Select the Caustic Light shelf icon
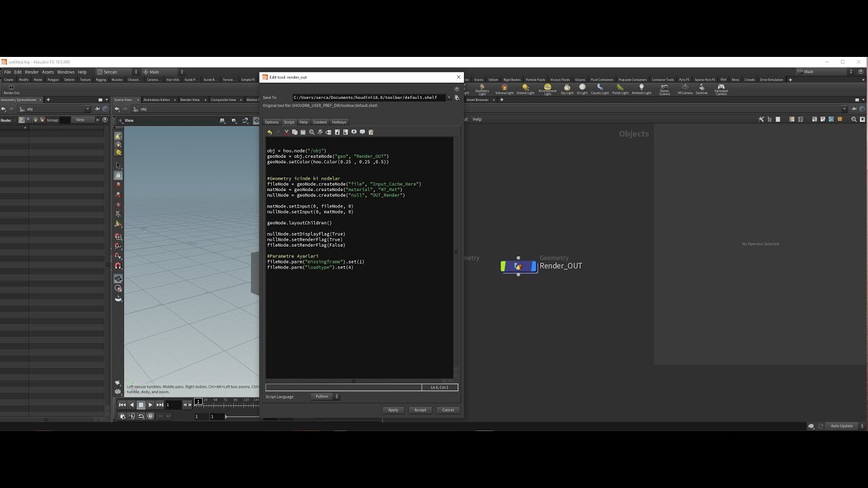 coord(599,89)
